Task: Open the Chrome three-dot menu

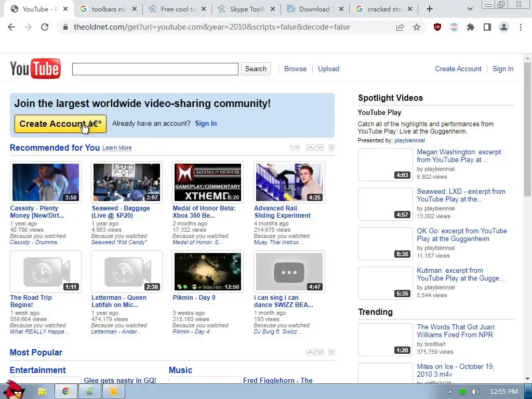Action: click(521, 27)
